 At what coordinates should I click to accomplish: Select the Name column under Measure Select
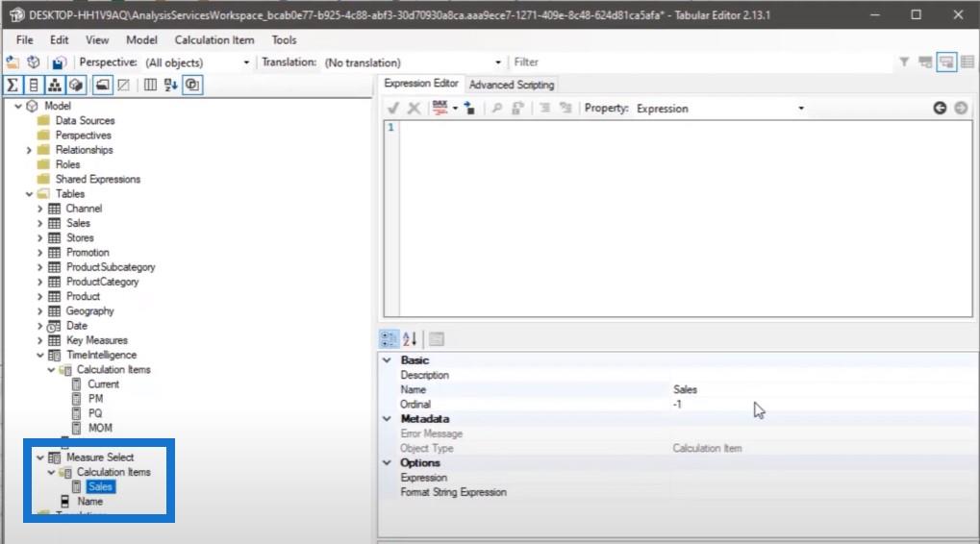coord(90,502)
